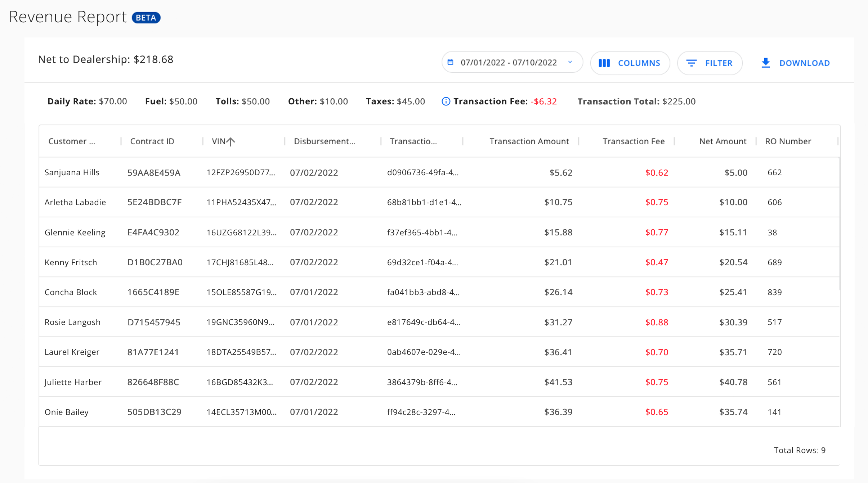Screen dimensions: 868x483
Task: Click transaction amount $5.62
Action: click(561, 172)
